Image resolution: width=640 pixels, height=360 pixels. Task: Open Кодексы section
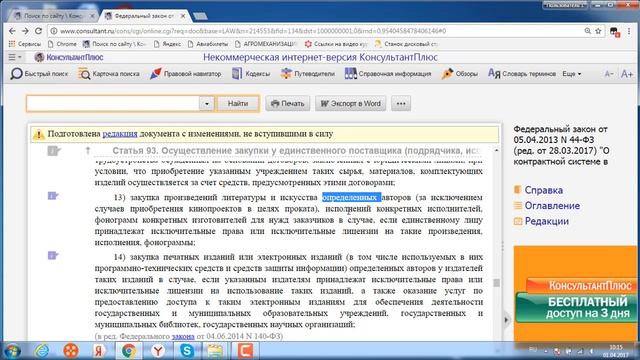point(251,74)
